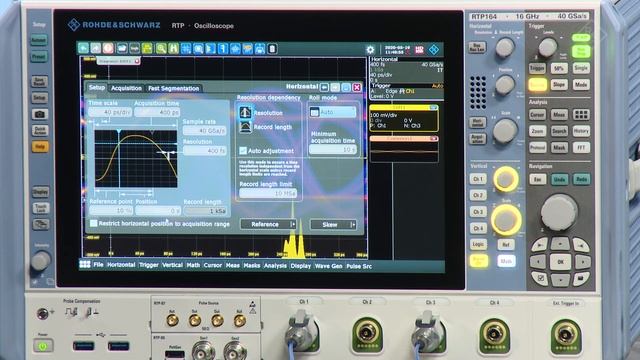Open the Horizontal menu in the bottom bar

pyautogui.click(x=121, y=265)
